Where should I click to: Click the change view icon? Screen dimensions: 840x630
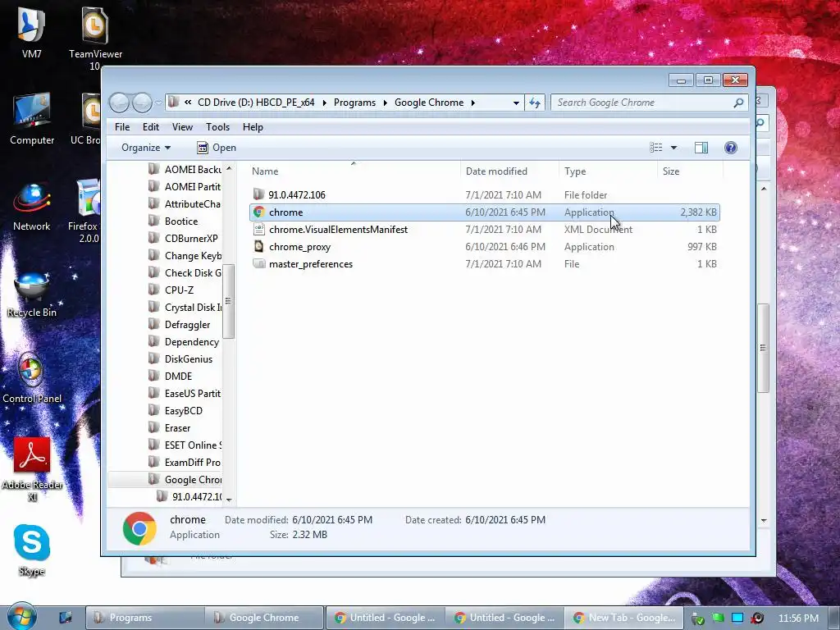pos(656,148)
